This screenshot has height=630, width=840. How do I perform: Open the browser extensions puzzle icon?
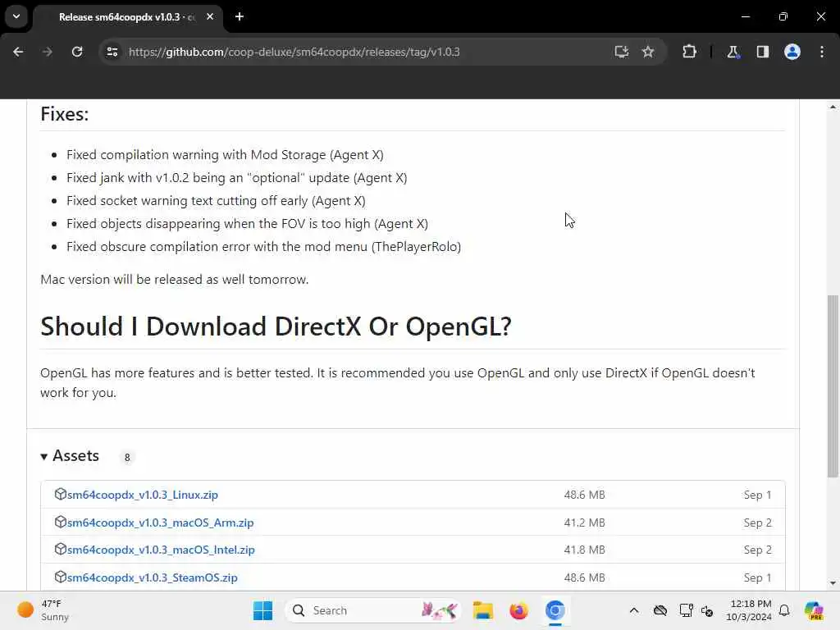click(689, 52)
